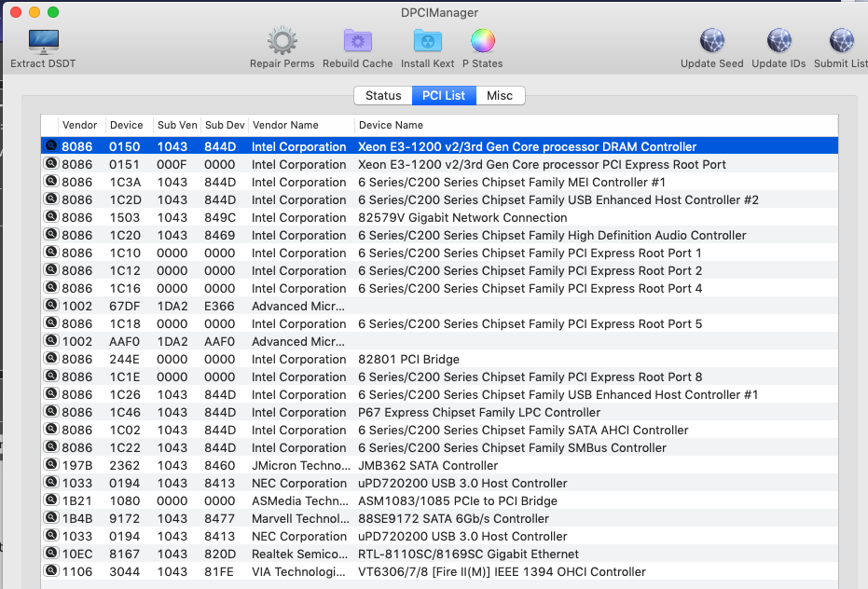Select 'USB Enhanced Host Controller #2' row text
The height and width of the screenshot is (589, 868).
pyautogui.click(x=558, y=199)
